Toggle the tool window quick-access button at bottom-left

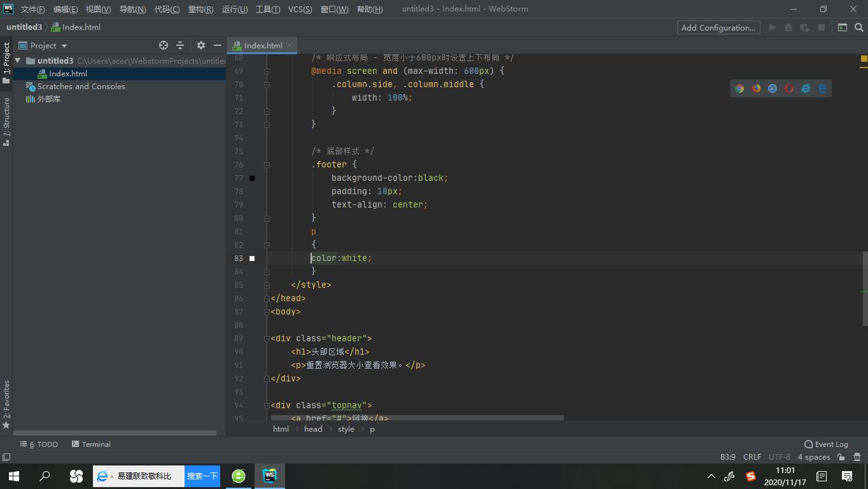(x=6, y=457)
